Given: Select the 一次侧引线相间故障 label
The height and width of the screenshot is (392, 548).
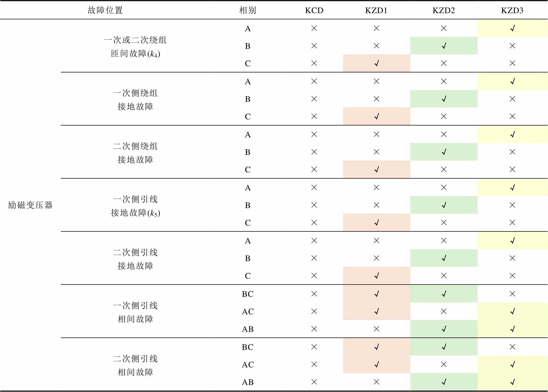Looking at the screenshot, I should tap(135, 312).
